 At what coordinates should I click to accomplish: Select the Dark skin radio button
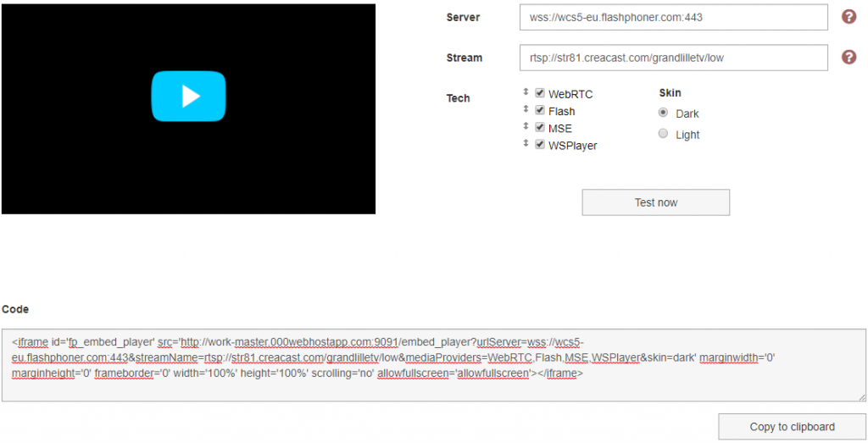click(664, 113)
